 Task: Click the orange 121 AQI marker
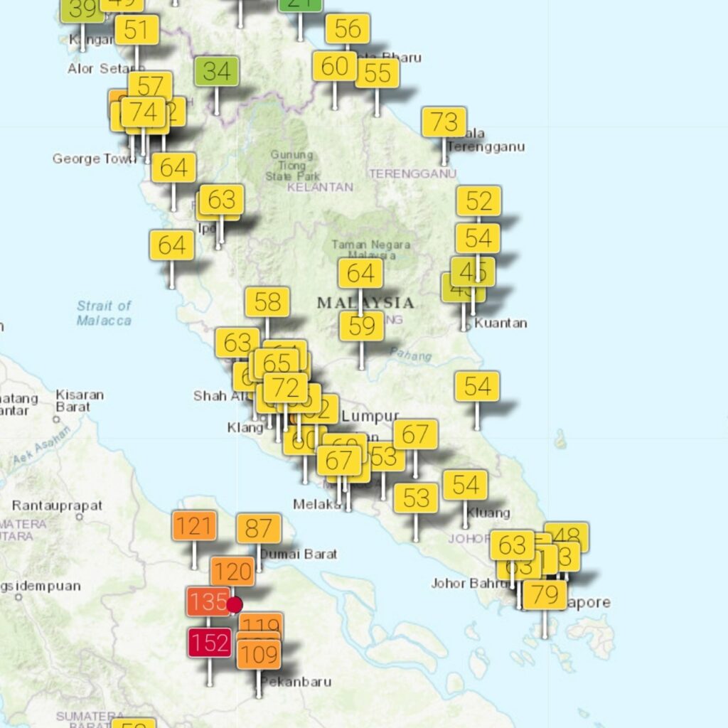pos(194,526)
